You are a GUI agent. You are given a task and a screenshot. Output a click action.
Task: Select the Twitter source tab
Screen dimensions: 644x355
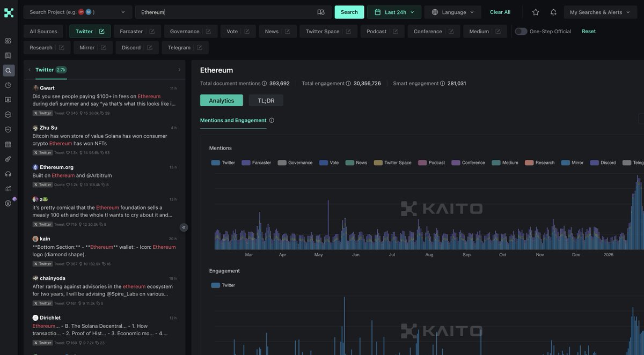point(50,70)
